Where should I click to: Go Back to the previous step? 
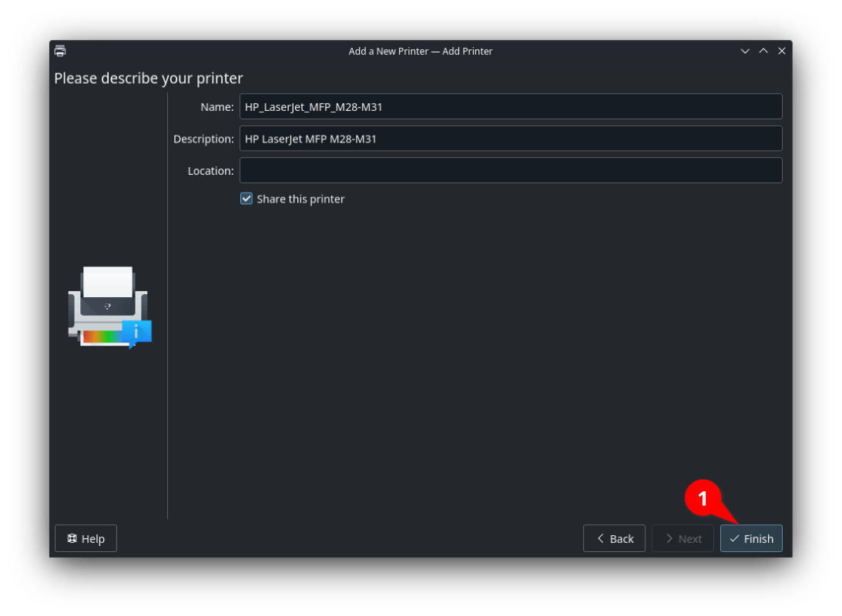tap(614, 539)
